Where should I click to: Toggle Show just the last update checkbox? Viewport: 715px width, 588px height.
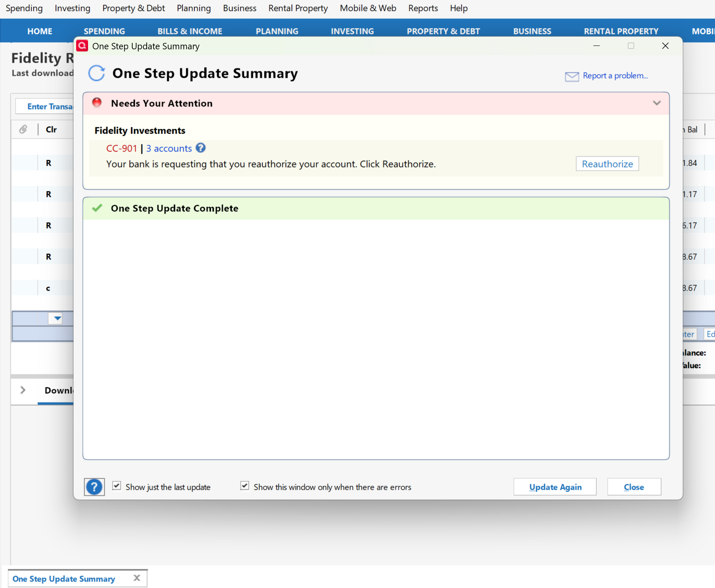pos(117,486)
